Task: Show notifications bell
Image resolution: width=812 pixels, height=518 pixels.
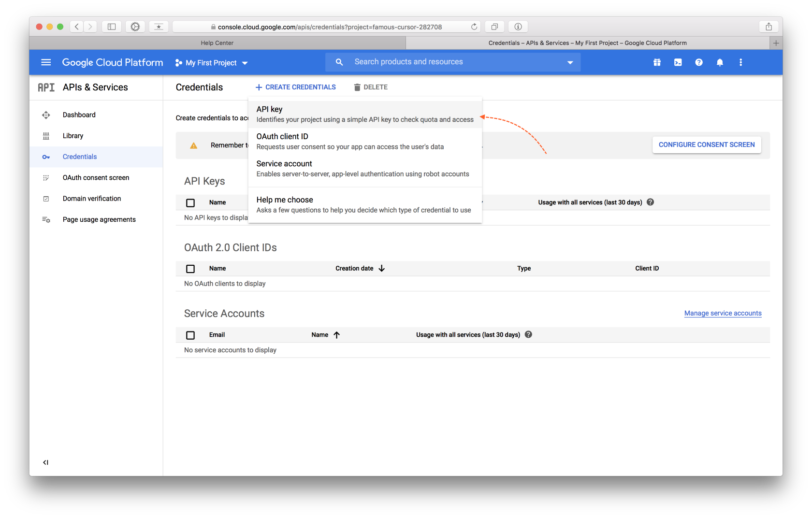Action: (720, 62)
